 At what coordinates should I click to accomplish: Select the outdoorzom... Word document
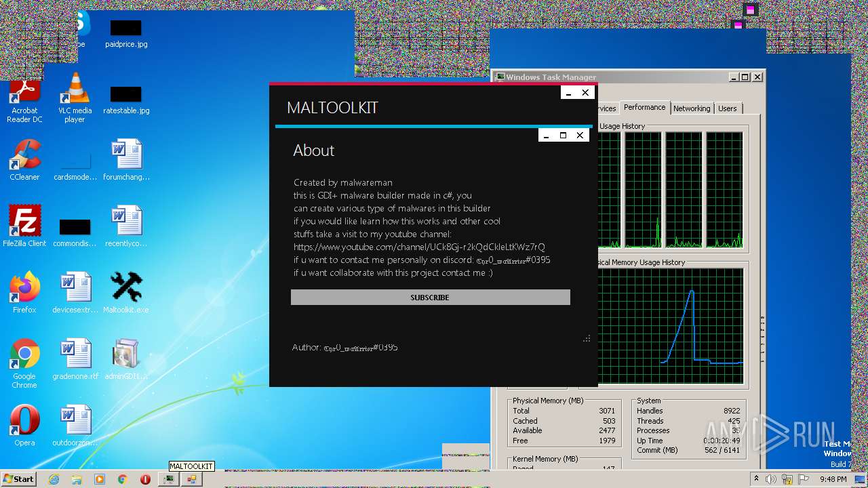tap(75, 426)
